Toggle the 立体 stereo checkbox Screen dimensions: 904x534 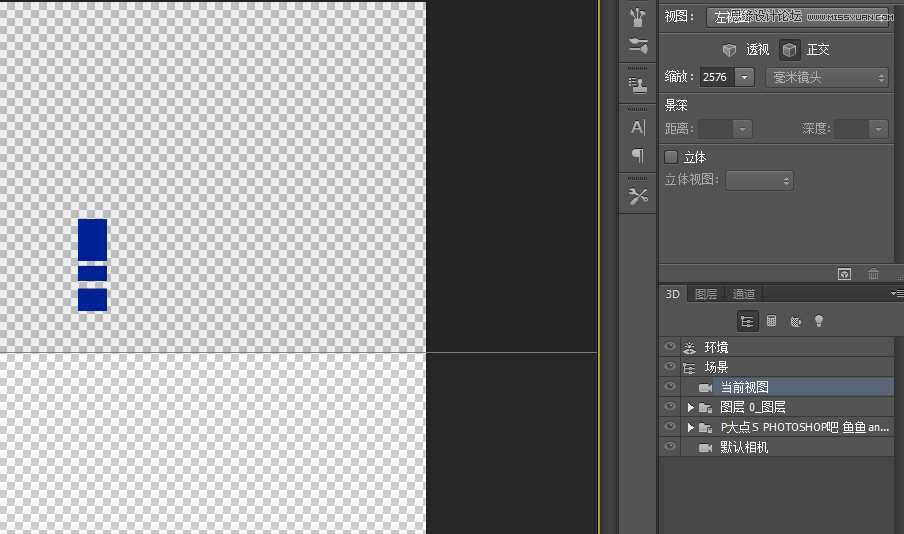[671, 157]
